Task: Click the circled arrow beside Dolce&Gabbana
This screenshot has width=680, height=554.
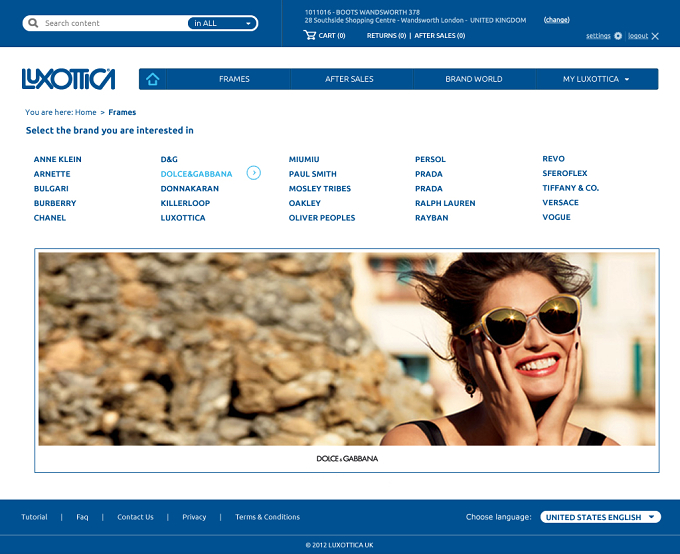Action: click(x=254, y=173)
